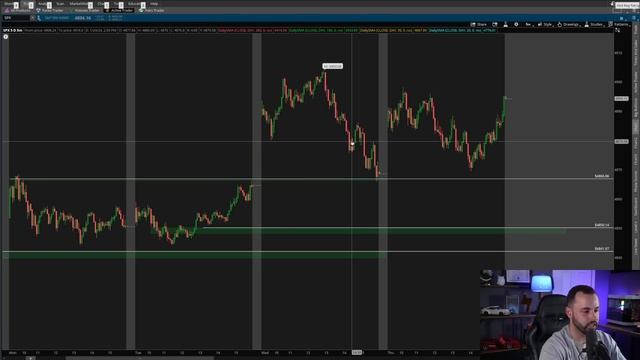Click the icon left of the top-right button
This screenshot has height=360, width=640.
tap(612, 4)
